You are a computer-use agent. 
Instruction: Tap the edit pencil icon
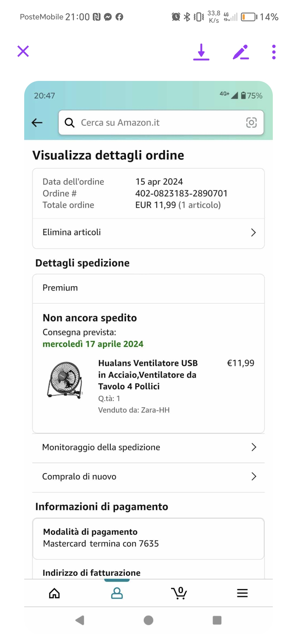click(x=241, y=52)
